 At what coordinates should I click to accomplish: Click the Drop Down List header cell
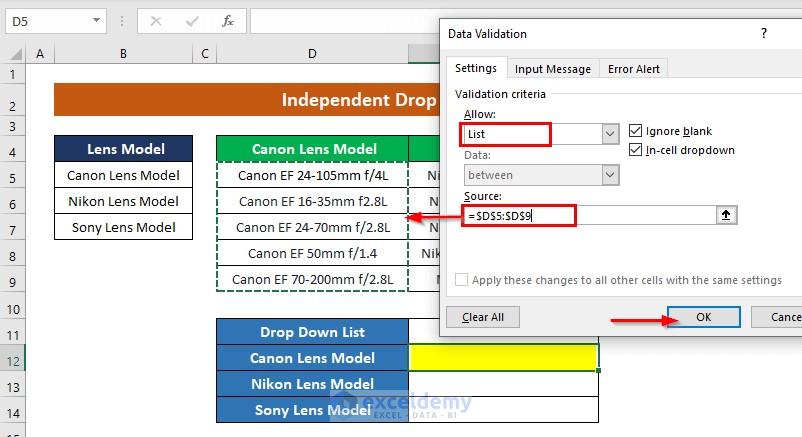313,332
